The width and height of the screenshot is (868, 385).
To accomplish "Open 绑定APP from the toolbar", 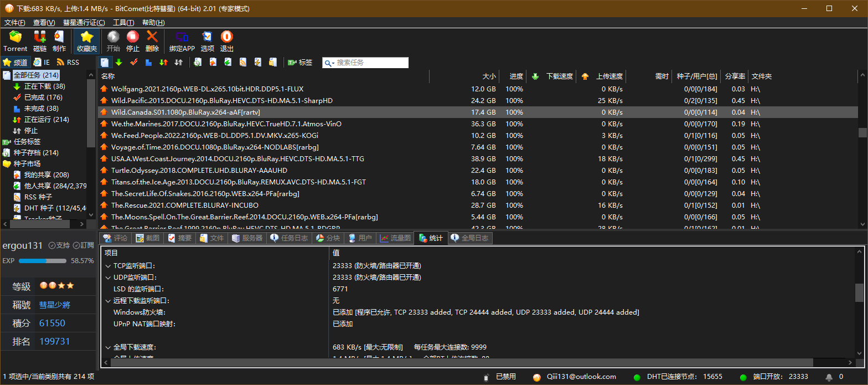I will tap(182, 42).
